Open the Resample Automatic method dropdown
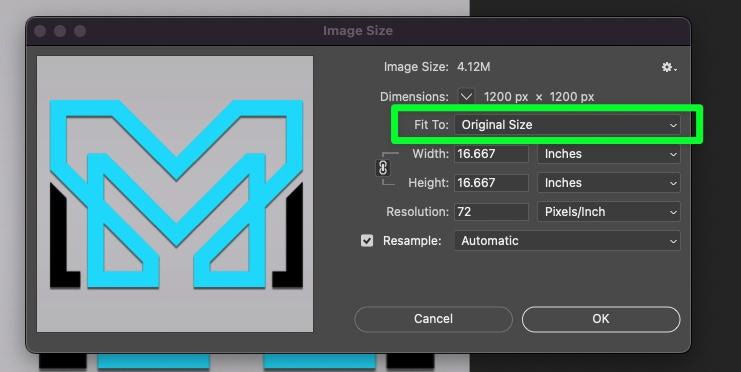This screenshot has width=741, height=372. click(x=567, y=241)
